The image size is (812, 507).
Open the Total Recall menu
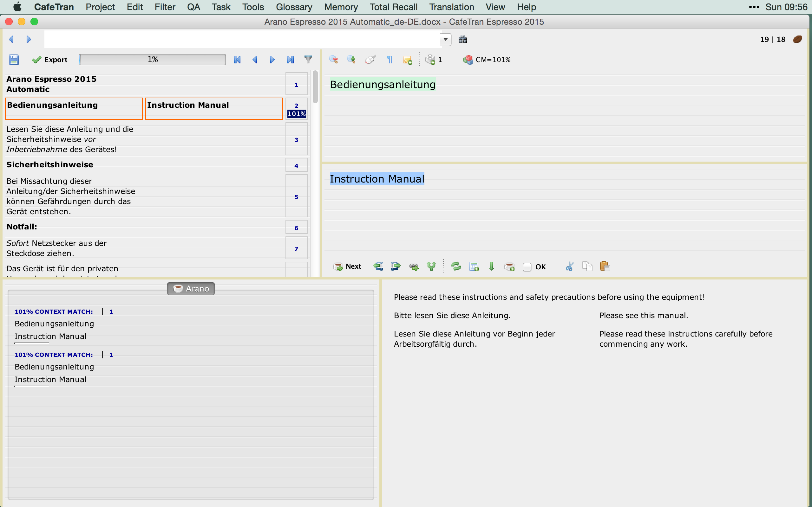coord(393,7)
